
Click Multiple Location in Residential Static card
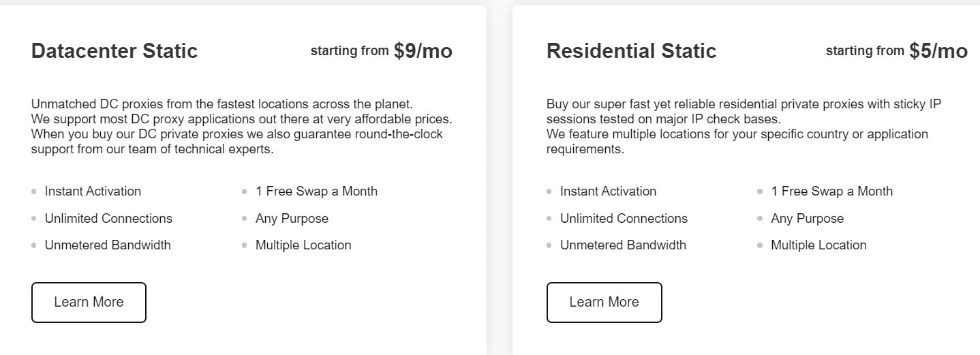[818, 245]
